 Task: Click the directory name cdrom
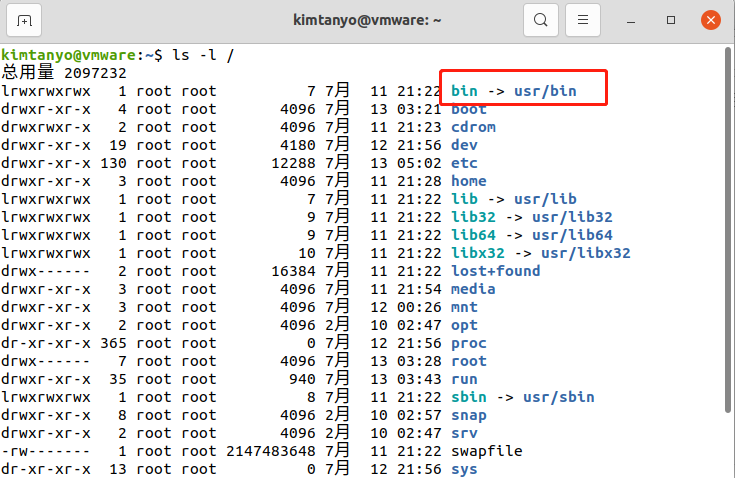pyautogui.click(x=473, y=127)
